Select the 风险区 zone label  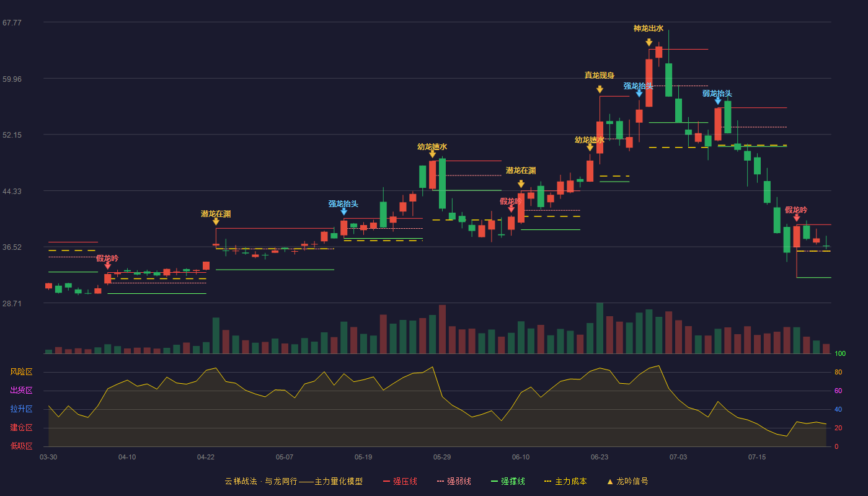pyautogui.click(x=21, y=372)
